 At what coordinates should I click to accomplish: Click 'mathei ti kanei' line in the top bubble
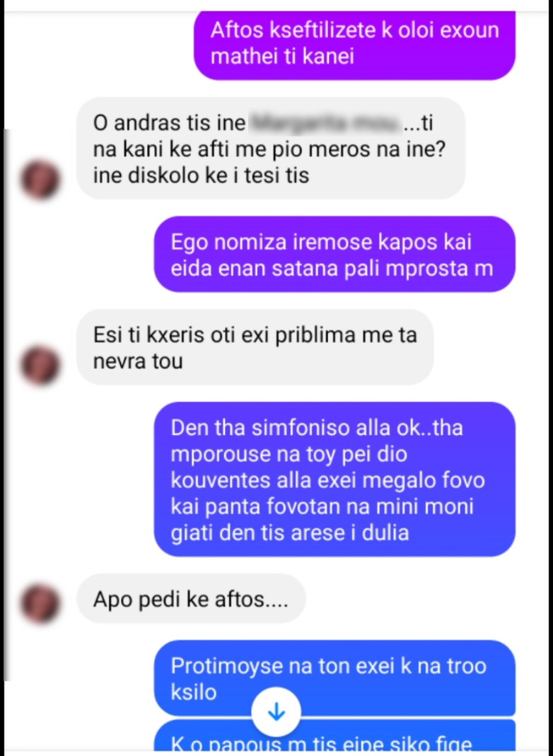(283, 57)
